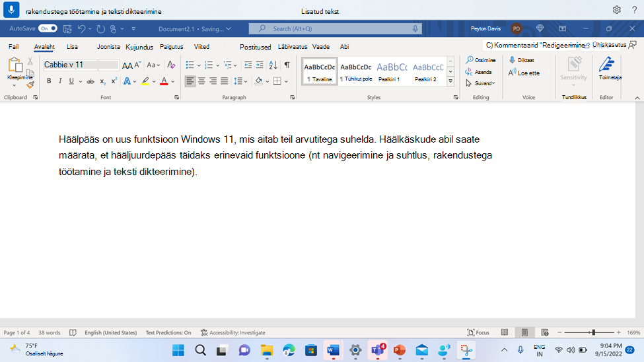The width and height of the screenshot is (644, 362).
Task: Click the Cut scissors icon
Action: coord(30,61)
